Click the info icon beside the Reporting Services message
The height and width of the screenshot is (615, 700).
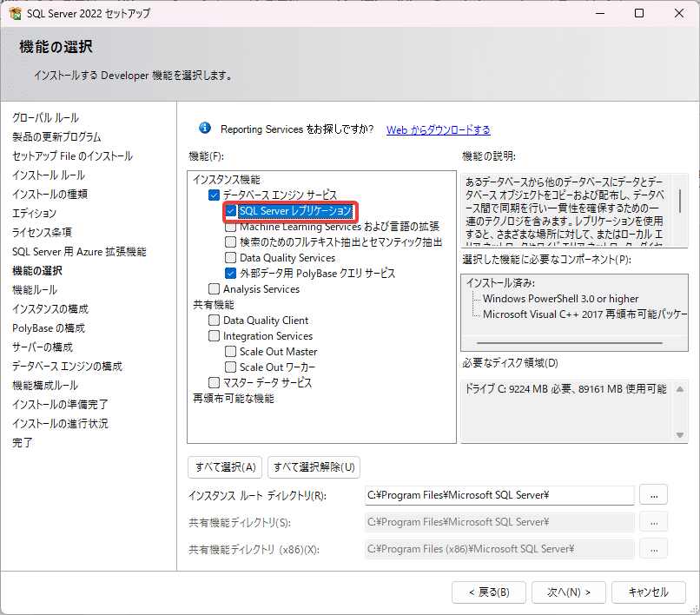click(204, 128)
